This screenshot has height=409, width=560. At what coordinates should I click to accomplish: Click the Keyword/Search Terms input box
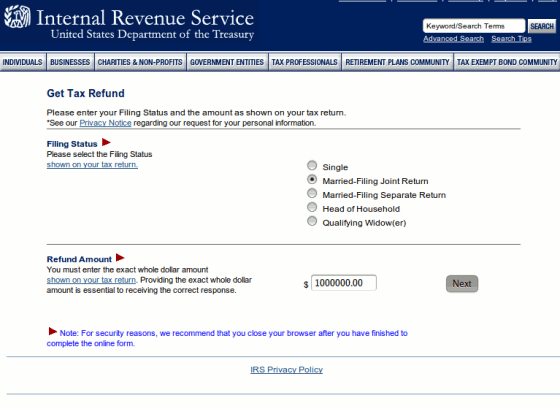[x=474, y=26]
